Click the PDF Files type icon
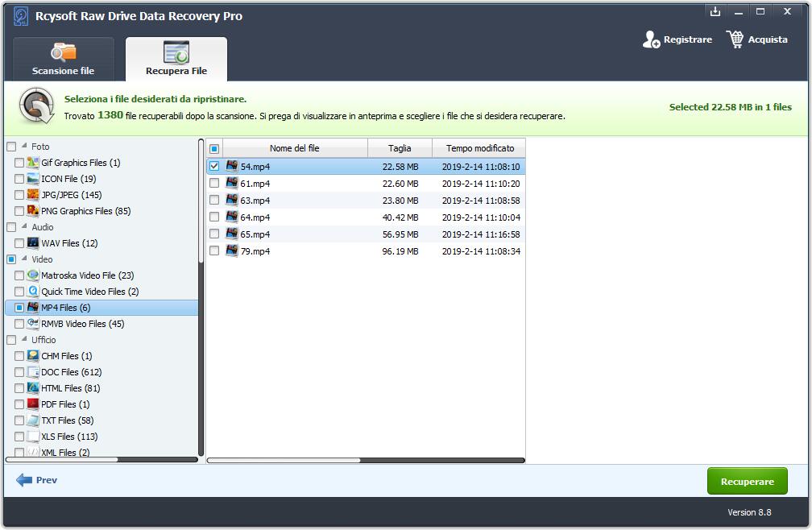Image resolution: width=812 pixels, height=530 pixels. [x=33, y=404]
